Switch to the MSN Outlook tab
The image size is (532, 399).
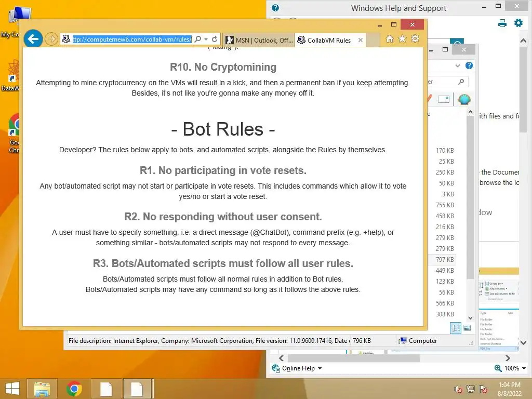click(x=259, y=40)
